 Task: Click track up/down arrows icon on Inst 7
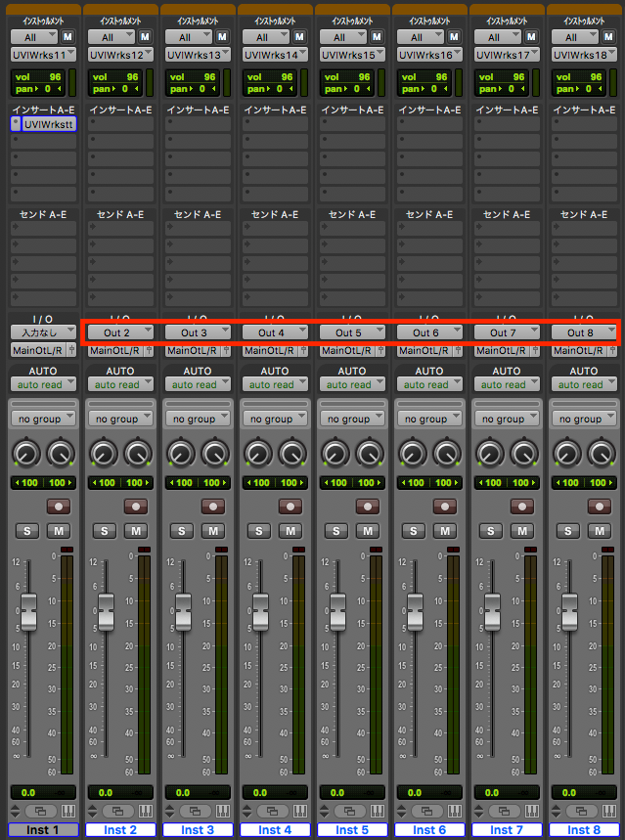tap(478, 811)
